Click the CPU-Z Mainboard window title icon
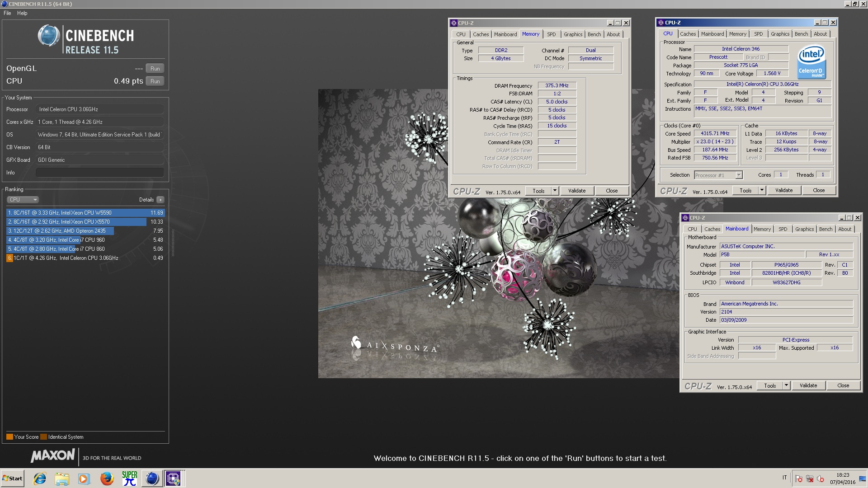Screen dimensions: 868x488 (x=685, y=218)
